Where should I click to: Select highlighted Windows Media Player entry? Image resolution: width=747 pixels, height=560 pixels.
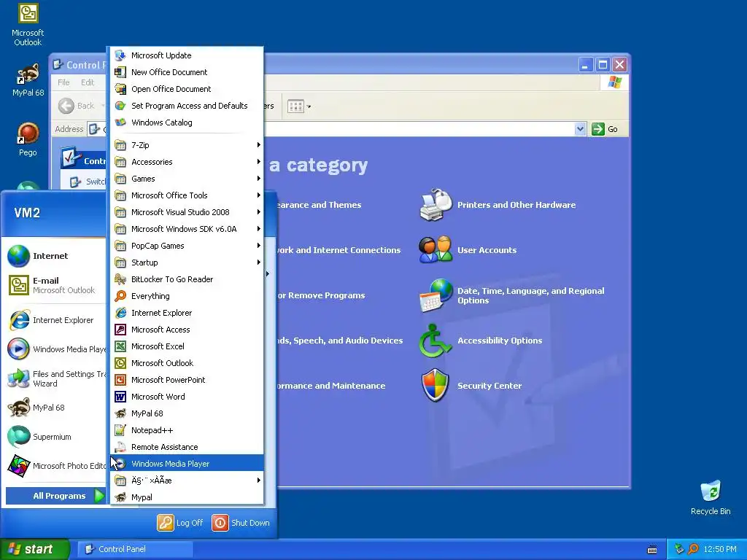coord(187,463)
